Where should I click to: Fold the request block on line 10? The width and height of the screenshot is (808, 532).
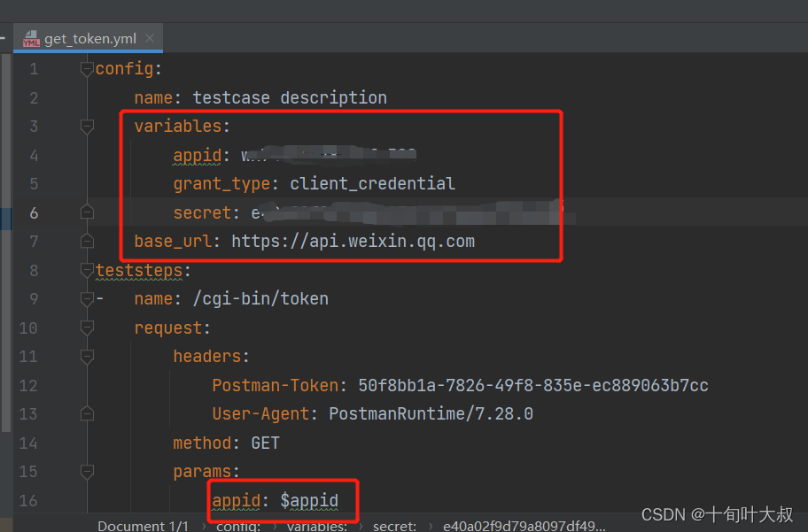(x=87, y=328)
